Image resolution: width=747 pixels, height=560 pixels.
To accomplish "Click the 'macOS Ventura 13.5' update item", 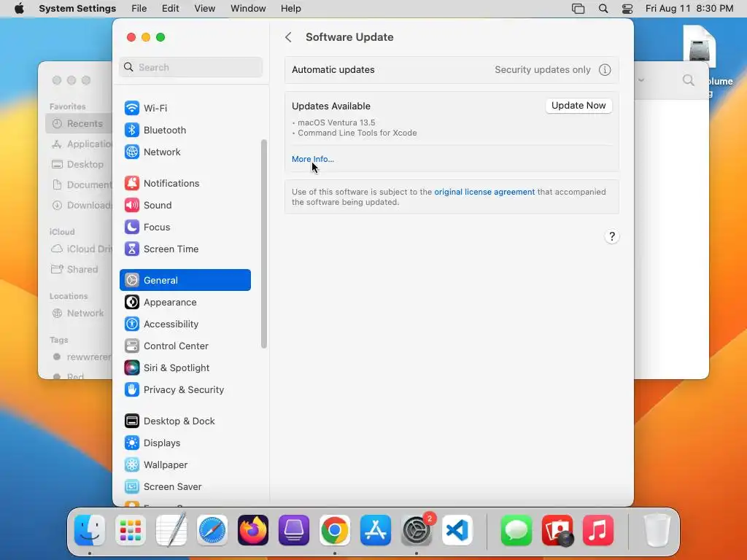I will (336, 122).
